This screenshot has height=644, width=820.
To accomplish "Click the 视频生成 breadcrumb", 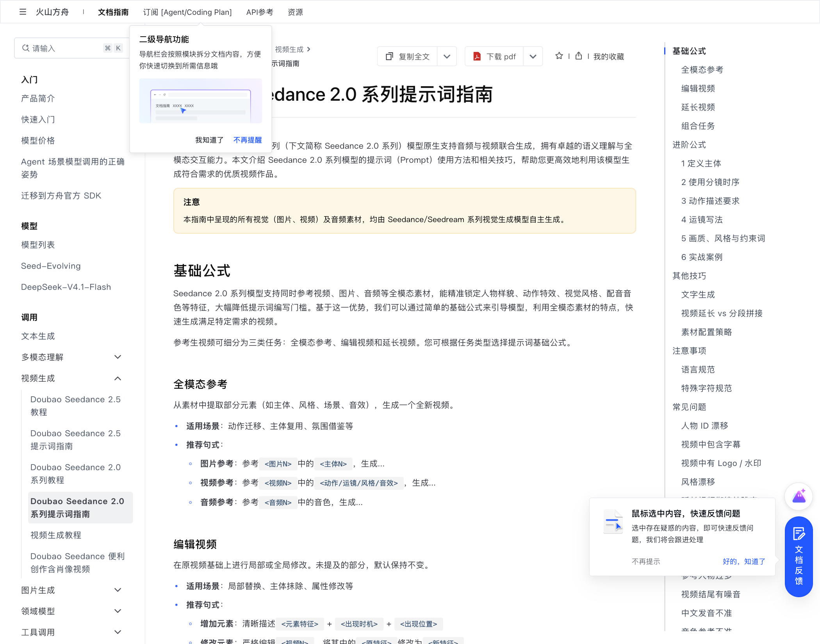I will [x=289, y=49].
